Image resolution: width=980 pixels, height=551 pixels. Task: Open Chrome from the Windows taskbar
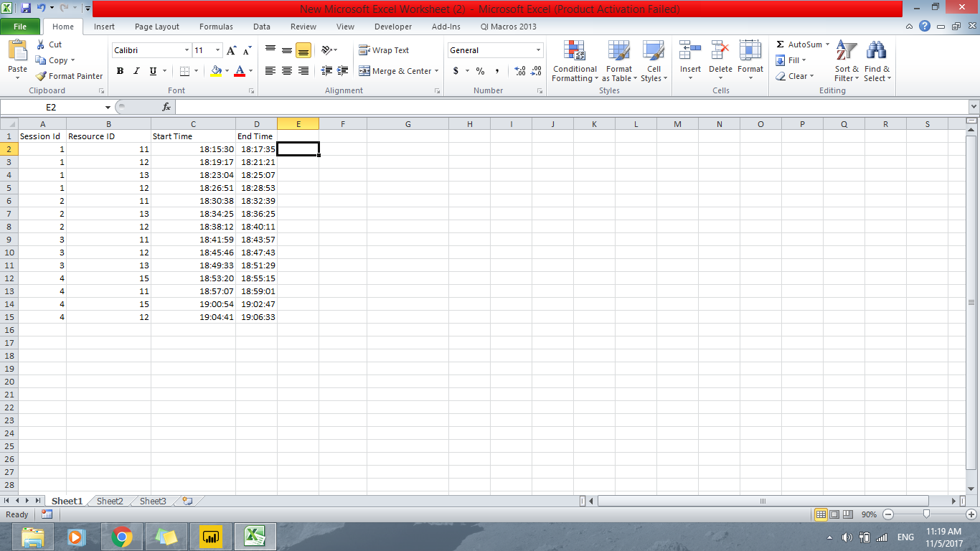tap(122, 536)
